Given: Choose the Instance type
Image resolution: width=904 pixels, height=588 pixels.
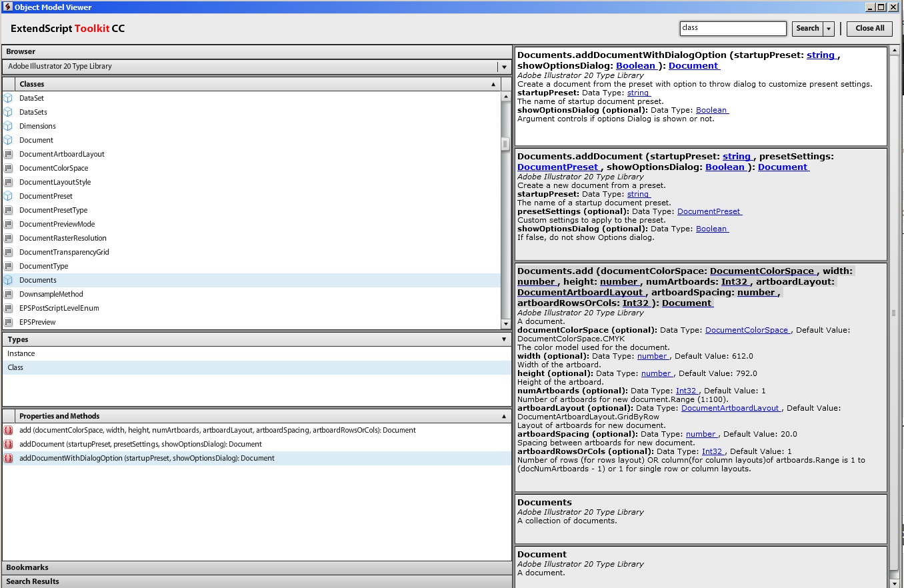Looking at the screenshot, I should tap(257, 353).
